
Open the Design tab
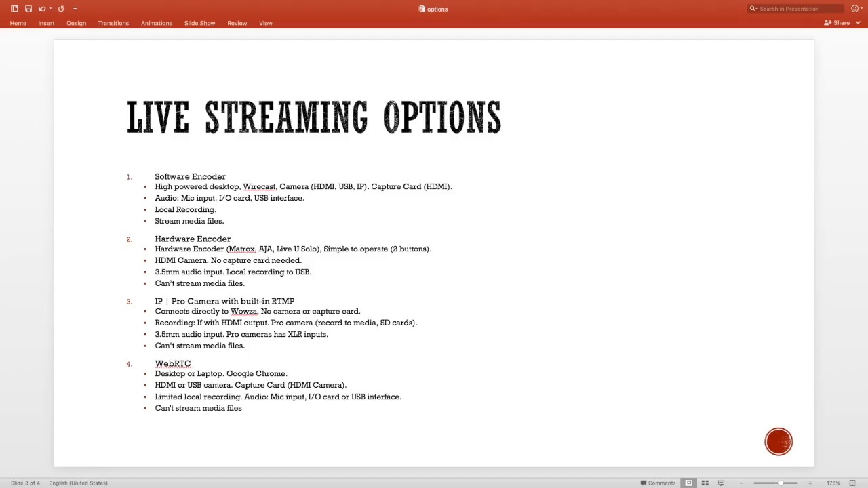(x=76, y=23)
